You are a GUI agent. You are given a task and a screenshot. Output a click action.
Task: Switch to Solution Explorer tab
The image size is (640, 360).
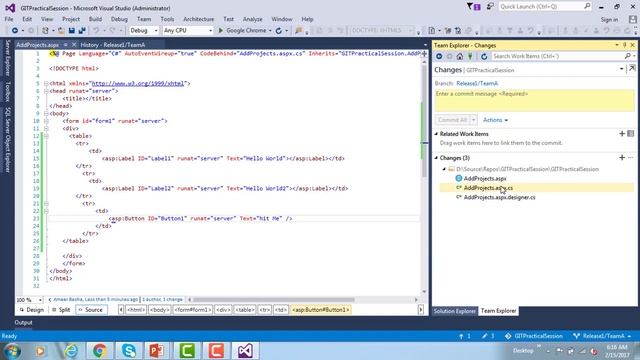455,311
